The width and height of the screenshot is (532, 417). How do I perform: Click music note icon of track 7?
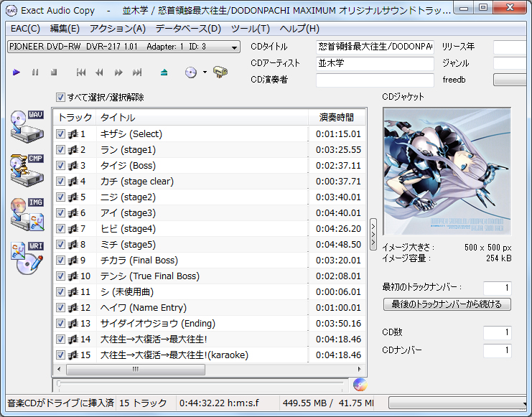(73, 229)
